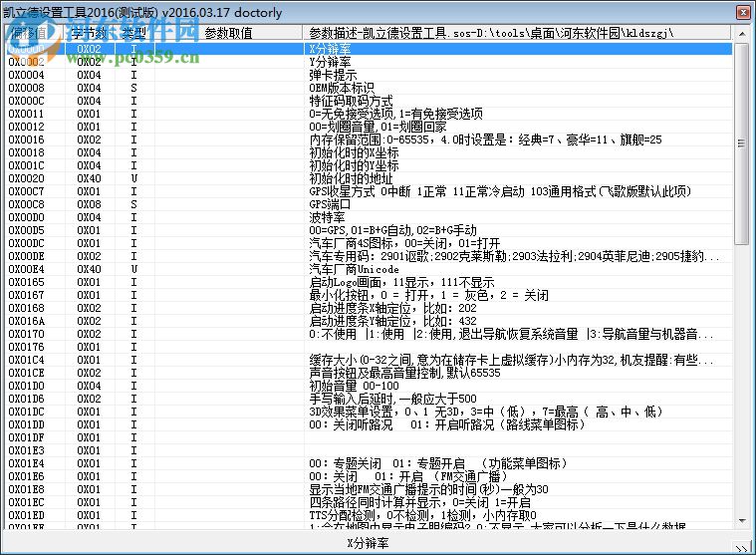The image size is (756, 555).
Task: Select the 显示当地FM交通广播提示的时间 row
Action: (370, 489)
